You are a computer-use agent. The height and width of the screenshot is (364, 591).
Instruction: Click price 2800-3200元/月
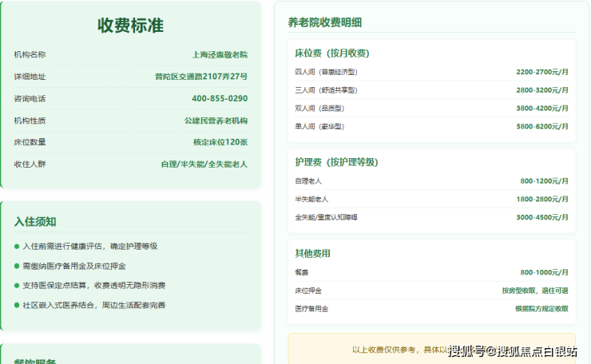coord(542,90)
